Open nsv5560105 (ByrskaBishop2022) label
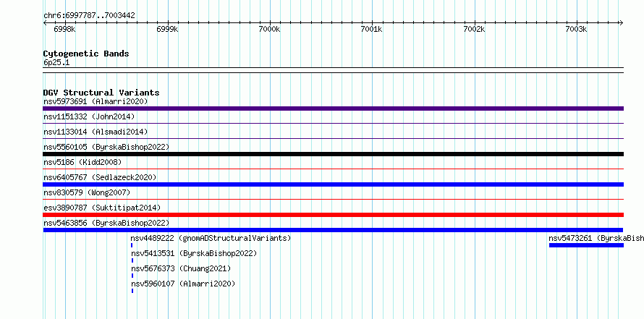The height and width of the screenshot is (319, 644). (x=106, y=147)
